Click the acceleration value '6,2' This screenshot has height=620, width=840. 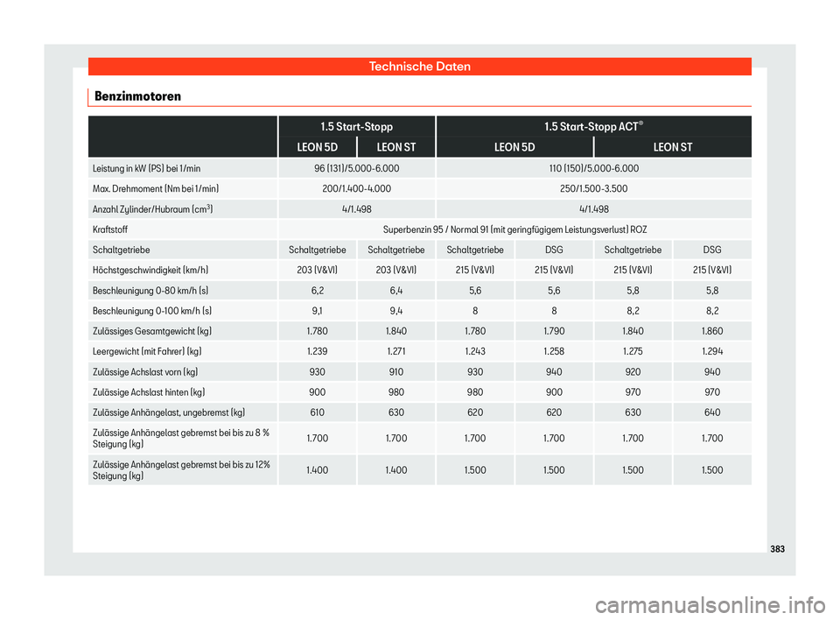click(x=317, y=291)
